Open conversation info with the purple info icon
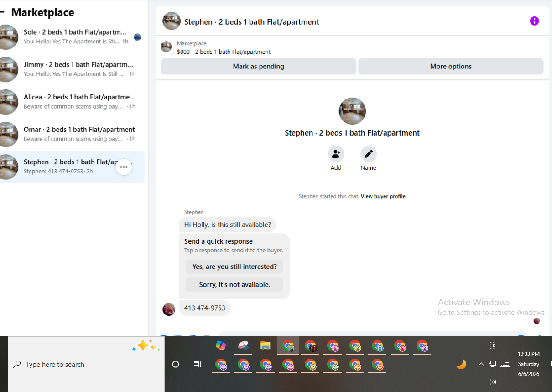 tap(534, 21)
